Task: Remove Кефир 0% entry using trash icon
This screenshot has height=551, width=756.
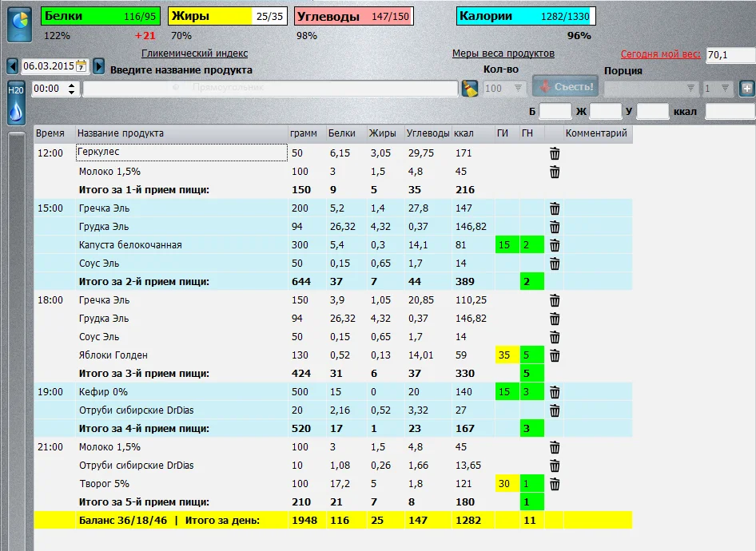Action: 555,392
